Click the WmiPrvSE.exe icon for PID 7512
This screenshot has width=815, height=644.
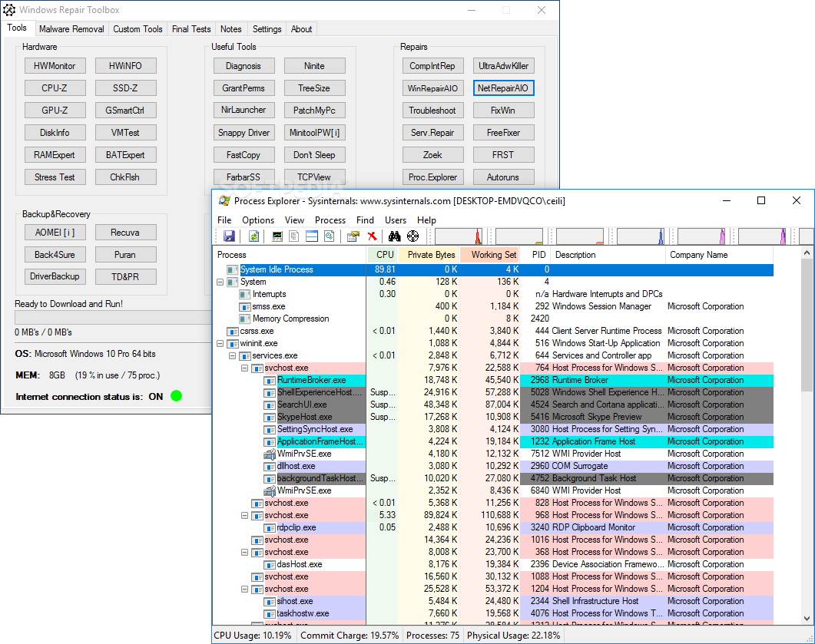tap(270, 454)
